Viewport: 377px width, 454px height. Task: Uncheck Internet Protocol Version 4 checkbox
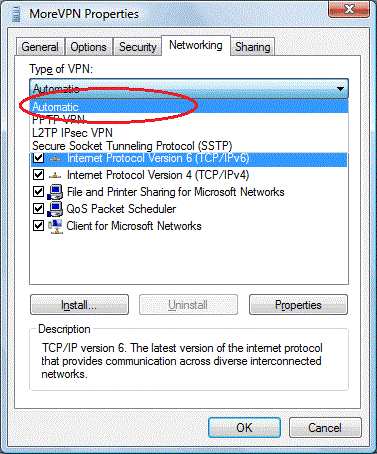(x=39, y=175)
